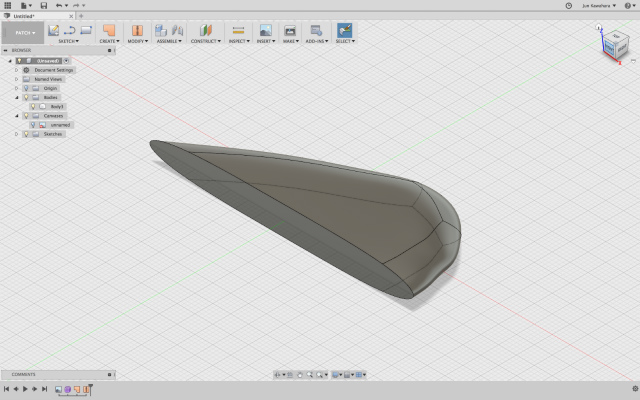The width and height of the screenshot is (640, 400).
Task: Open the CREATE menu
Action: 109,41
